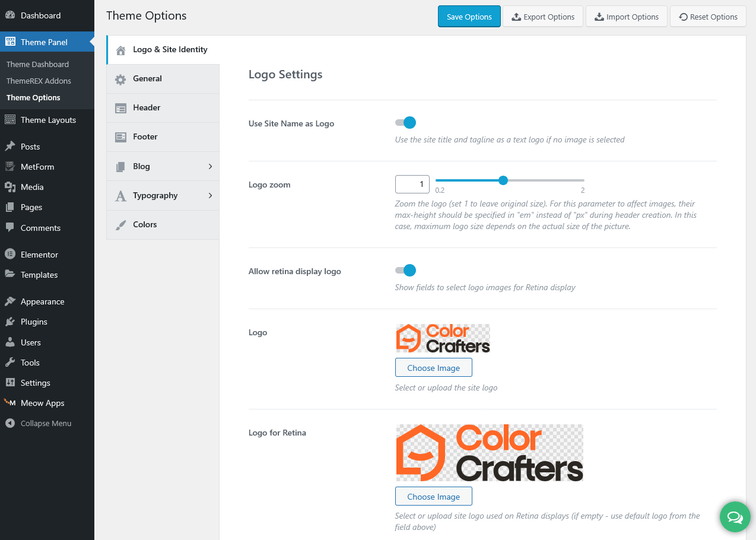
Task: Click the Appearance paintbrush icon
Action: tap(10, 301)
